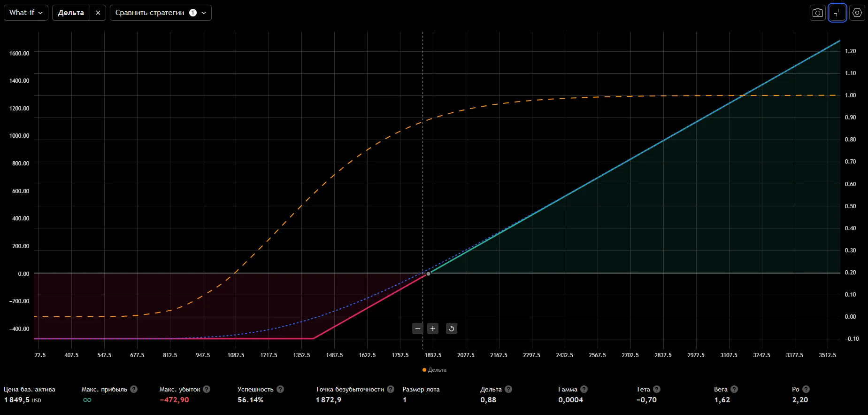The height and width of the screenshot is (415, 868).
Task: Show the Тета help tooltip
Action: tap(657, 389)
